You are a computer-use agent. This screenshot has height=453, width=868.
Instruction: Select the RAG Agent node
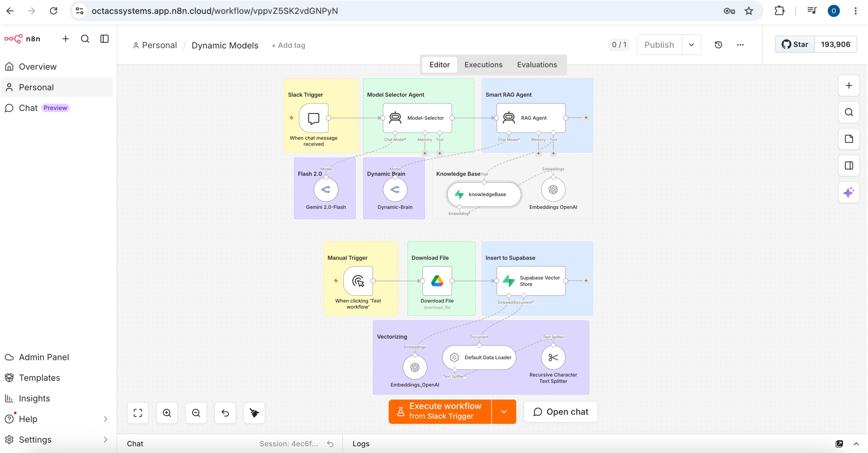pos(531,118)
